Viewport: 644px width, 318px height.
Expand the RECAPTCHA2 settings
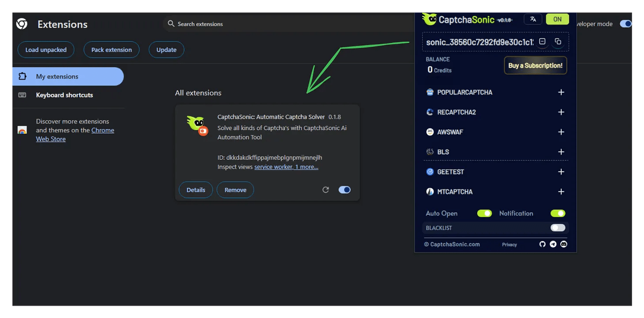pos(561,112)
